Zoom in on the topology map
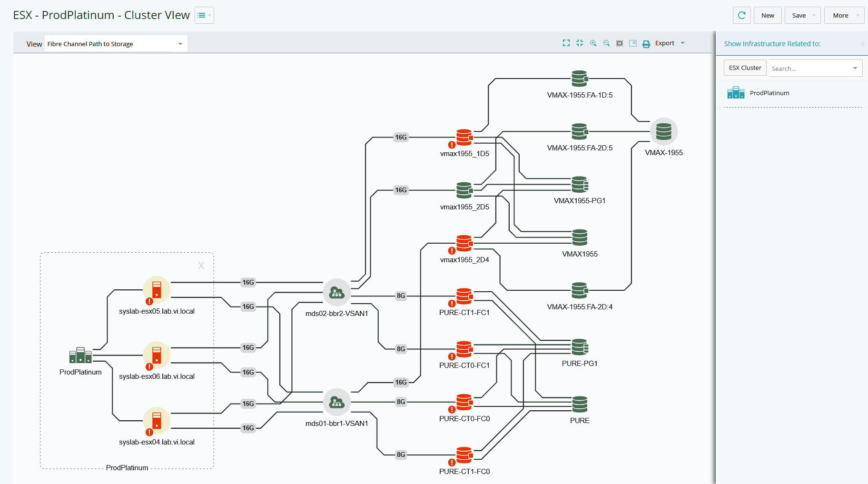 pos(593,43)
